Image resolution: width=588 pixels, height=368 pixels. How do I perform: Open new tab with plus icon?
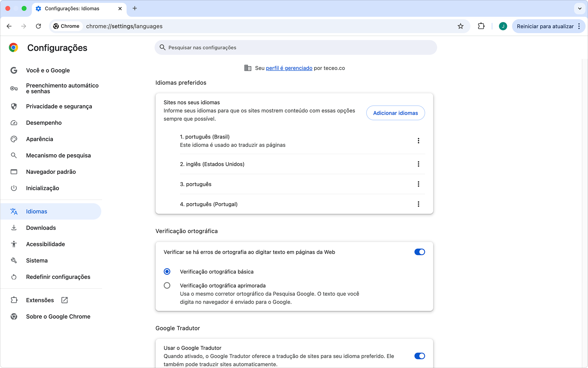pos(135,8)
